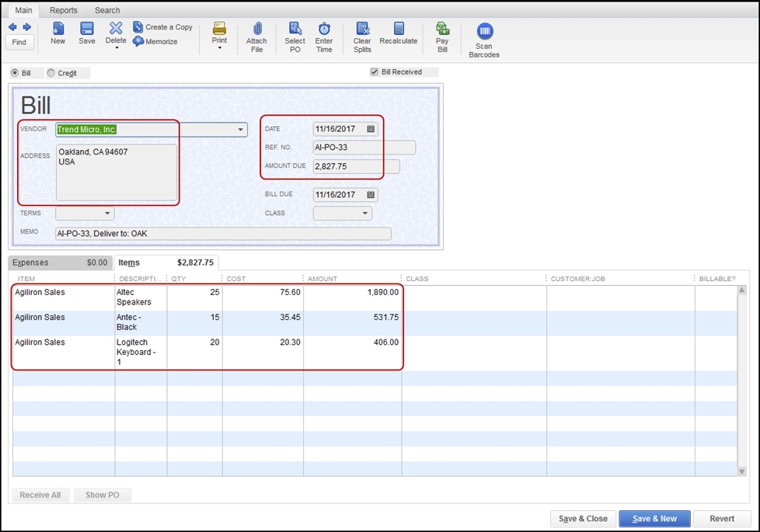Open the Select PO tool
This screenshot has height=532, width=760.
click(295, 30)
